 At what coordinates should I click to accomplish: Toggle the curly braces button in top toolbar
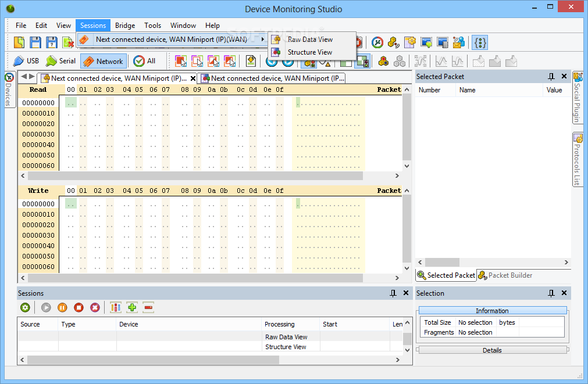(x=480, y=42)
